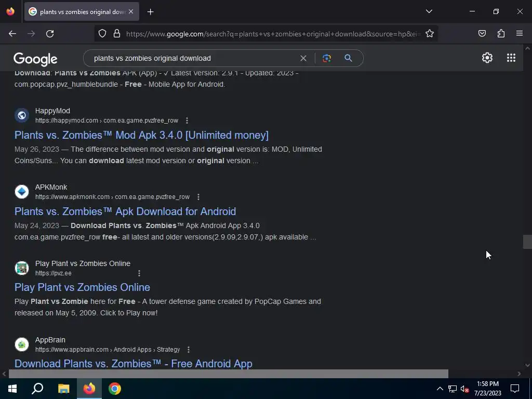Click the horizontal scrollbar thumb
The width and height of the screenshot is (532, 399).
tap(229, 374)
